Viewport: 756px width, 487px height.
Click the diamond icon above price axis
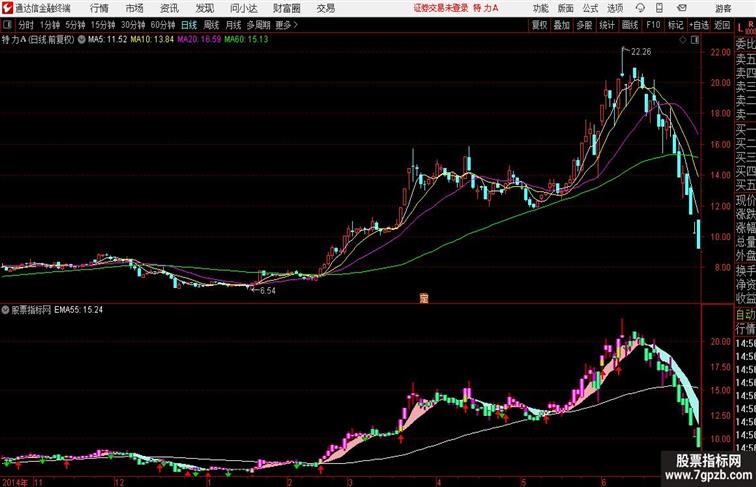point(683,40)
